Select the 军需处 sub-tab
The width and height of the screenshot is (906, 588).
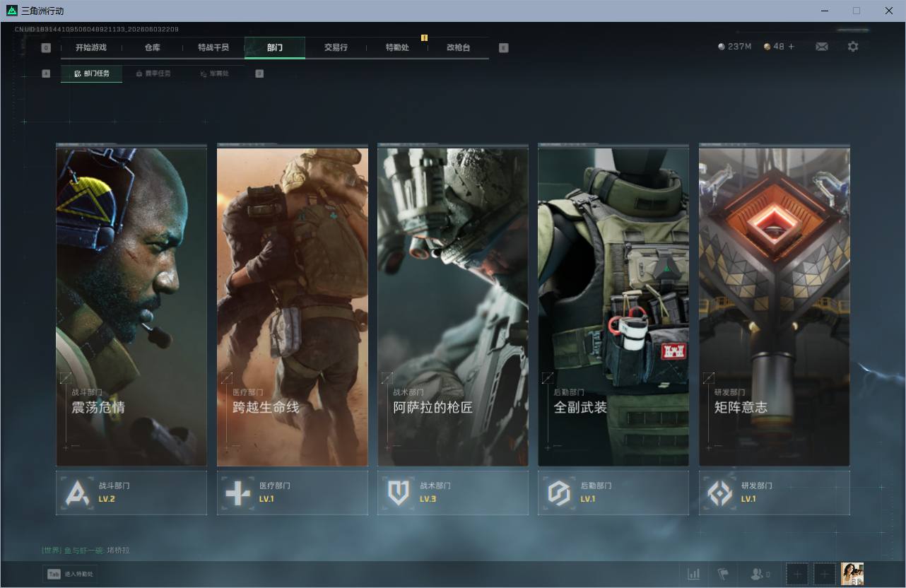213,73
